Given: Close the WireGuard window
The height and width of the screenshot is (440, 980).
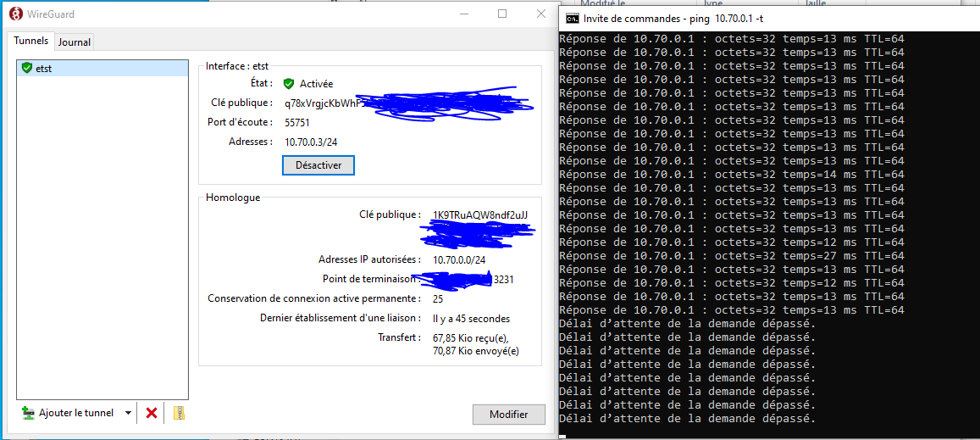Looking at the screenshot, I should 540,14.
